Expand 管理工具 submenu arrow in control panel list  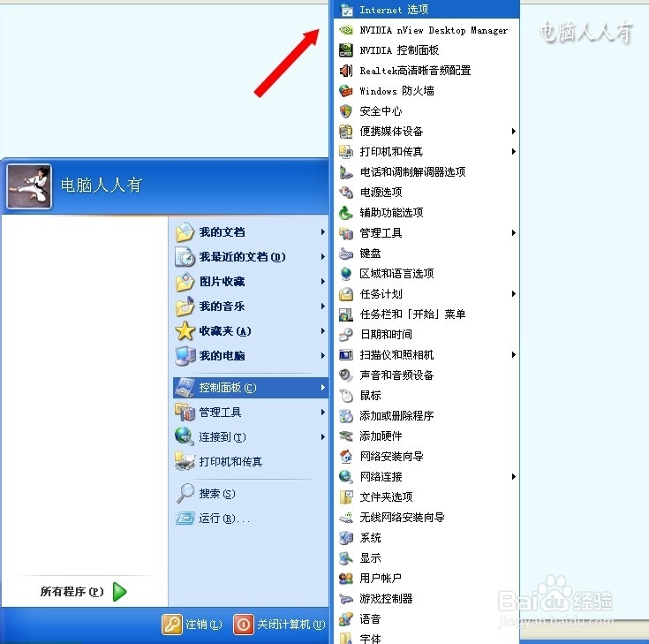point(513,232)
